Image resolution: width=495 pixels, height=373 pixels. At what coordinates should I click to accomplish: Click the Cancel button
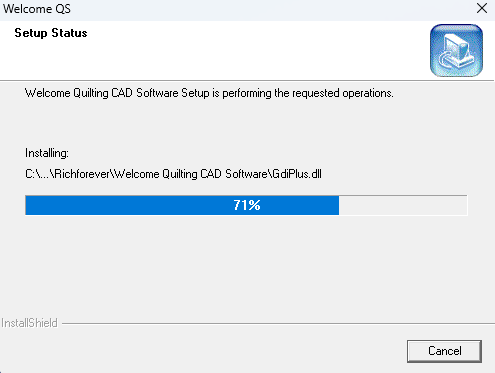click(x=444, y=351)
